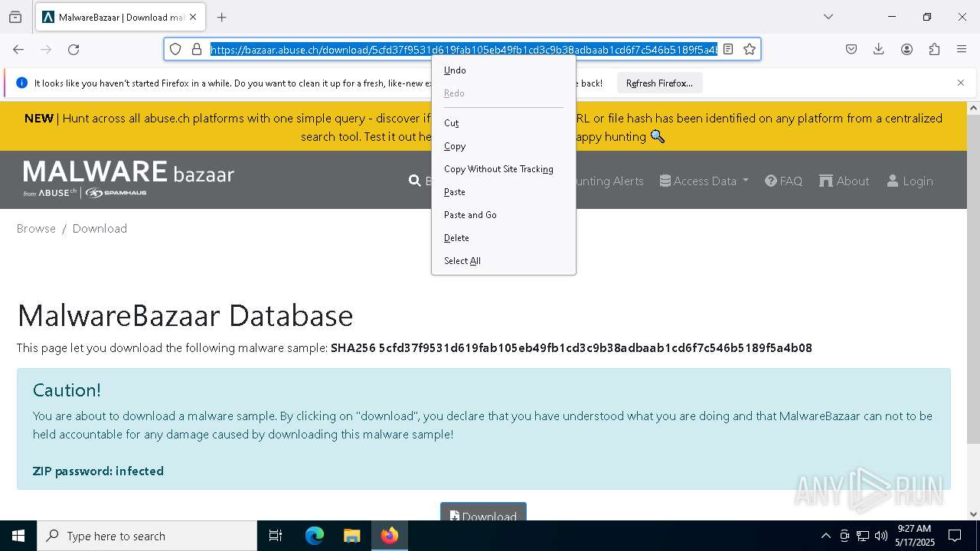Choose Cut in the context menu
The width and height of the screenshot is (980, 551).
coord(504,123)
